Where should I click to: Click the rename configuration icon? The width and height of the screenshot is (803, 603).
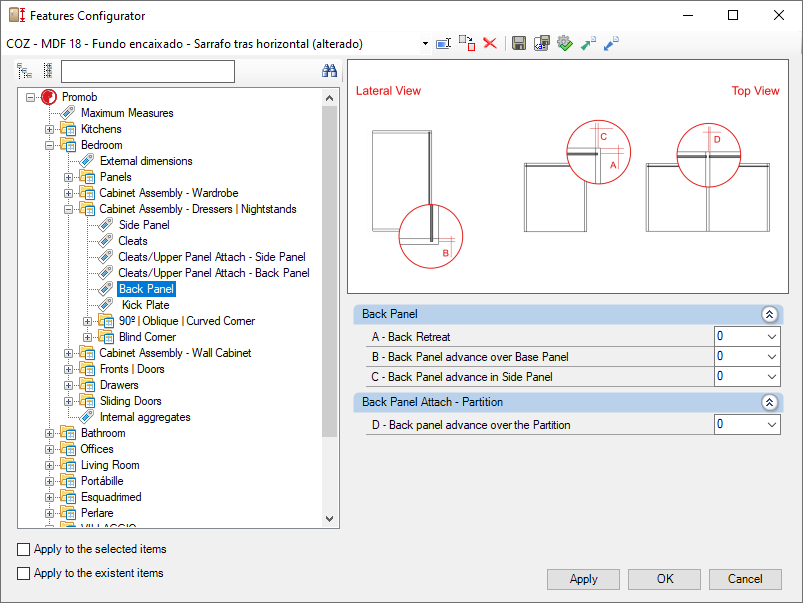tap(443, 44)
